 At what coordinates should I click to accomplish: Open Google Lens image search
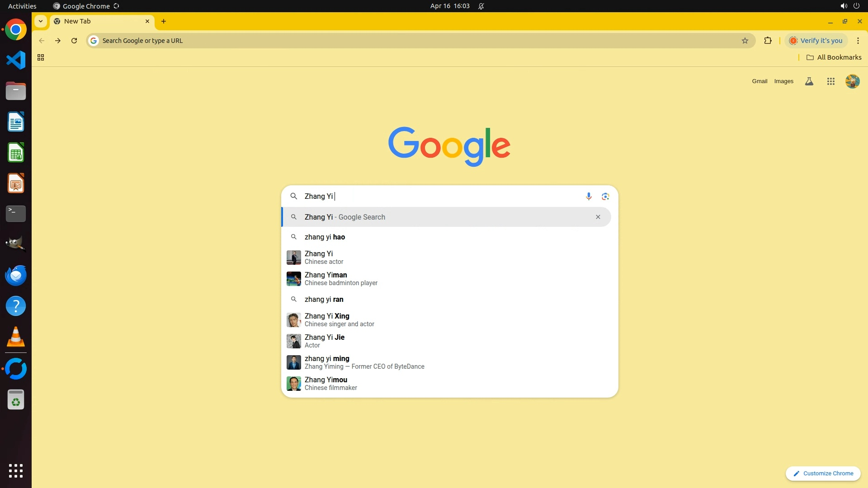pyautogui.click(x=605, y=196)
